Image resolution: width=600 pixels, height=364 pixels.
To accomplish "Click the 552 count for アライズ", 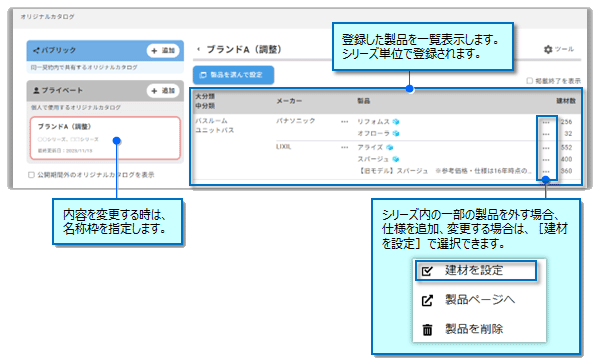I will [566, 148].
